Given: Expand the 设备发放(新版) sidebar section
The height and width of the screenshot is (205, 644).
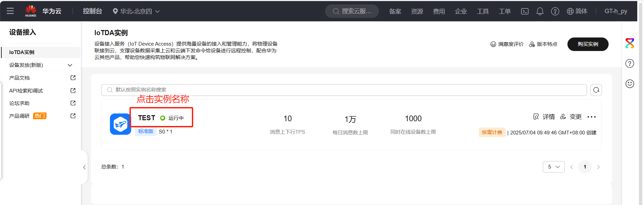Looking at the screenshot, I should tap(70, 65).
